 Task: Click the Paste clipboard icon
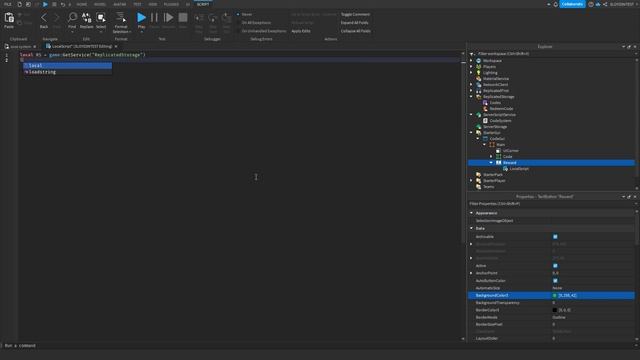point(9,18)
